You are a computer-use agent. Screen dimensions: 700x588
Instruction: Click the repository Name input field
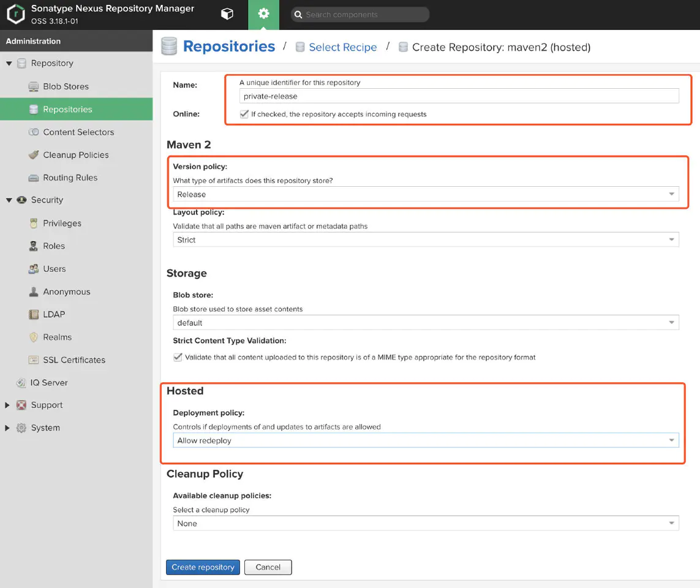pyautogui.click(x=459, y=96)
